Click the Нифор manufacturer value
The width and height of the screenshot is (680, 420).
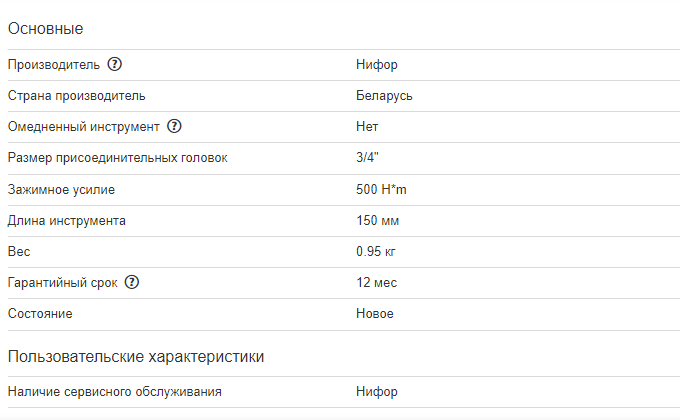click(376, 65)
